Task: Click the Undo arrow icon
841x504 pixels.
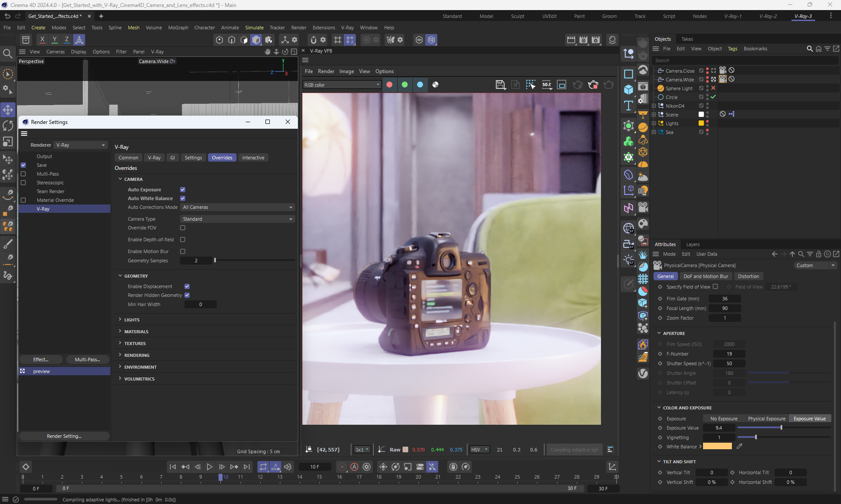Action: [7, 16]
